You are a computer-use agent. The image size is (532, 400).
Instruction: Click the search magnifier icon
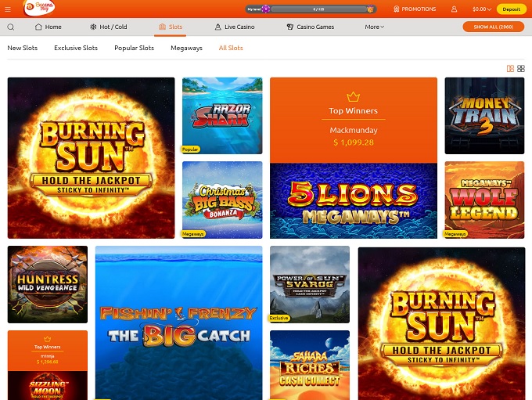point(11,27)
